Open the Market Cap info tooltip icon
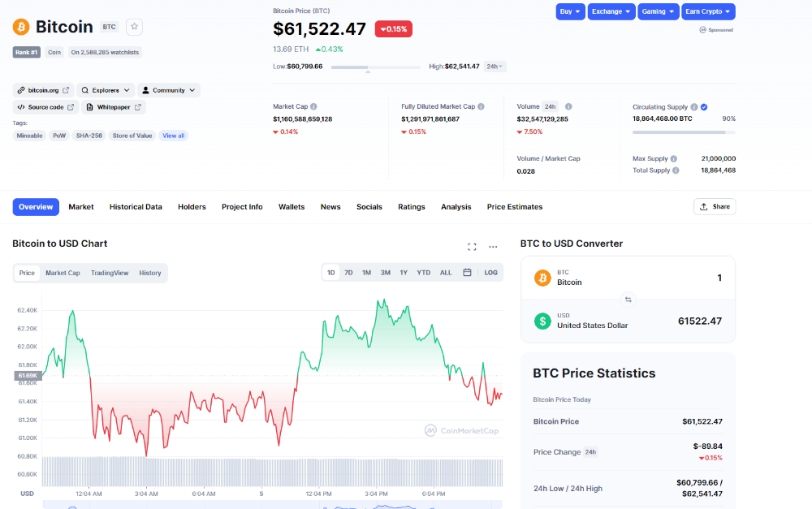812x509 pixels. point(313,106)
